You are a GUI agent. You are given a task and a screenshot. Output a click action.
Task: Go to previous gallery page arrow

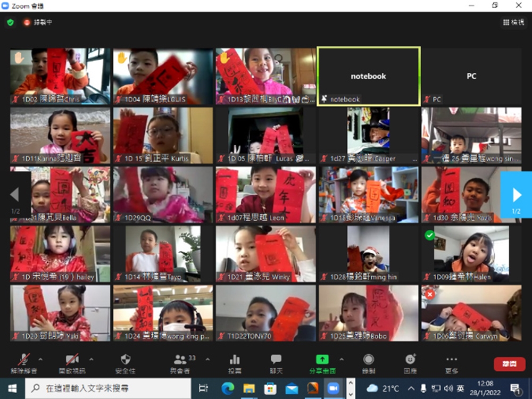pos(15,195)
